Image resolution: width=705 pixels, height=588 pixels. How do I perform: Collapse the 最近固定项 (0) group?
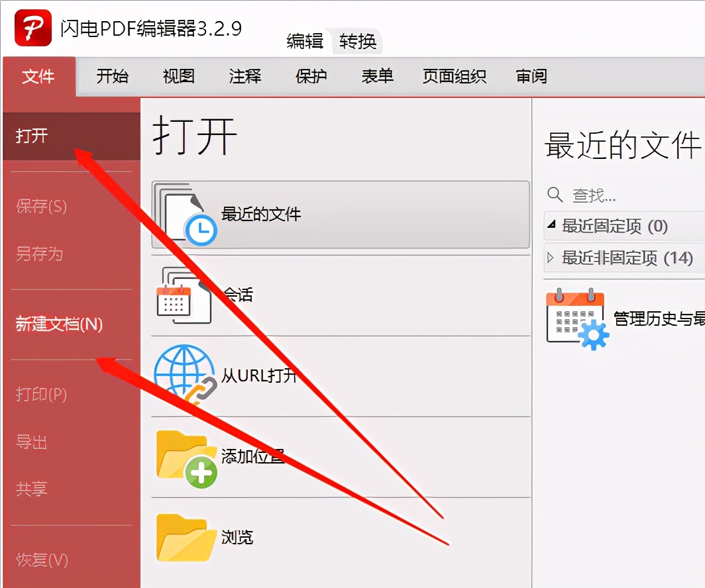[551, 226]
